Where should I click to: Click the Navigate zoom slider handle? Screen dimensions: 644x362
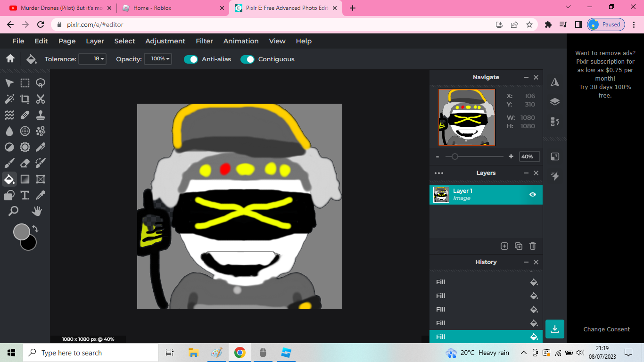(454, 156)
